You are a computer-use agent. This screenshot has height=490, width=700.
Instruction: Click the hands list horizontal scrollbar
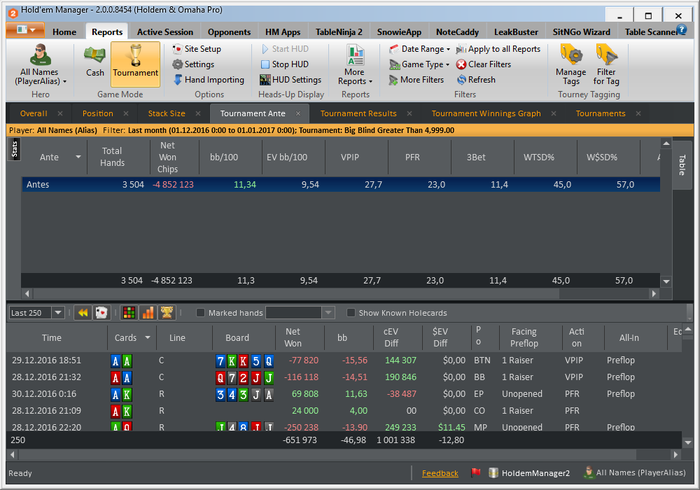coord(344,454)
